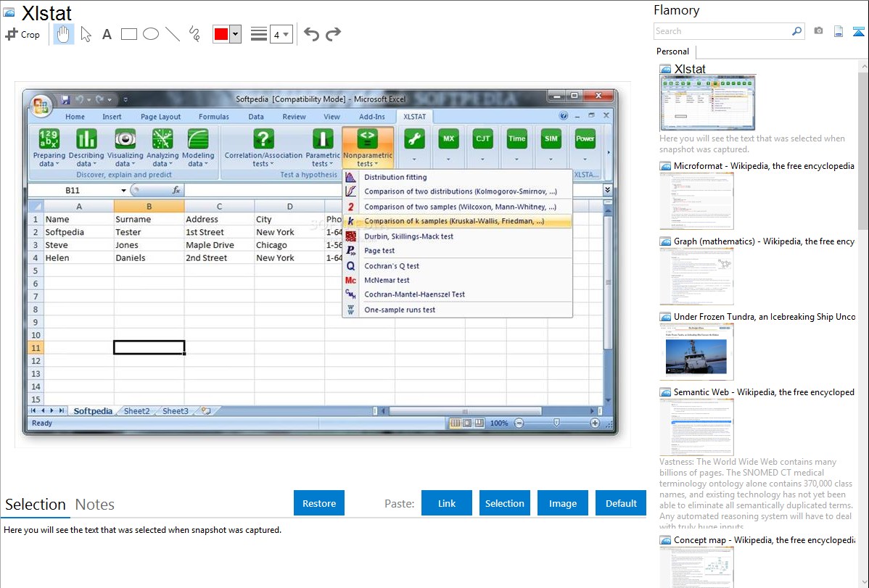
Task: Click the Excel horizontal scrollbar
Action: coord(464,411)
